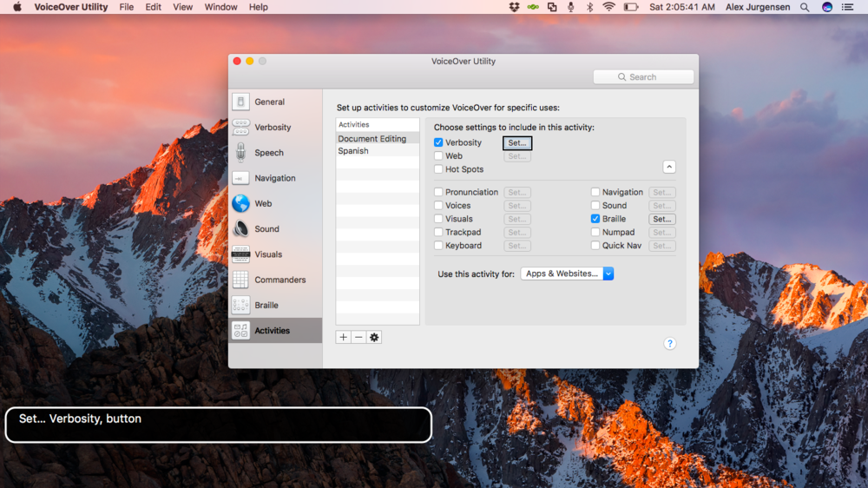
Task: Open the Bluetooth status menu
Action: click(x=590, y=7)
